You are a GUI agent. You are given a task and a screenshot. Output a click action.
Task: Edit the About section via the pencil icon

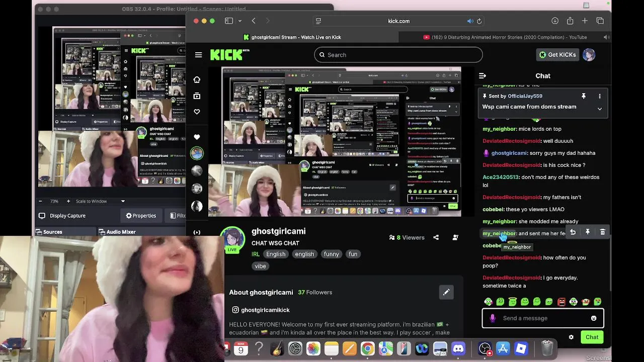tap(446, 292)
